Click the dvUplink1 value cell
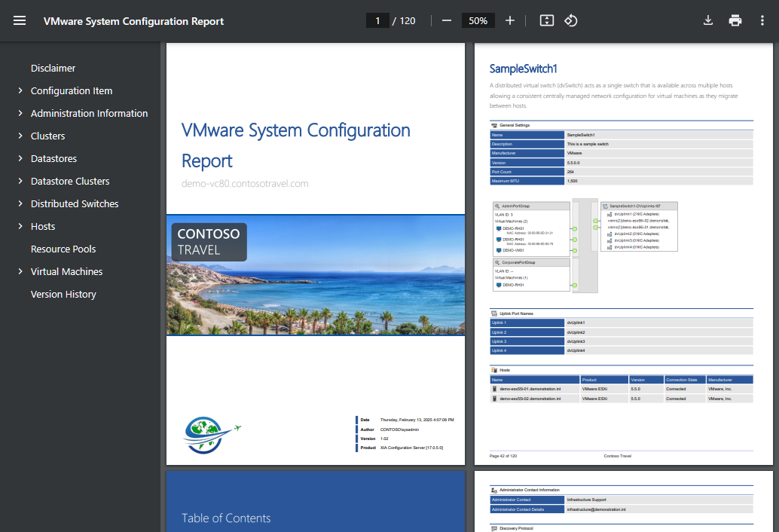Screen dimensions: 779x532 point(659,323)
